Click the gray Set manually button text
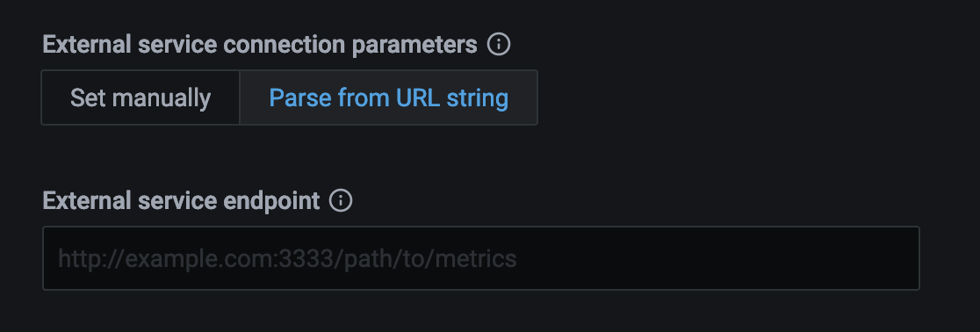 click(x=141, y=98)
